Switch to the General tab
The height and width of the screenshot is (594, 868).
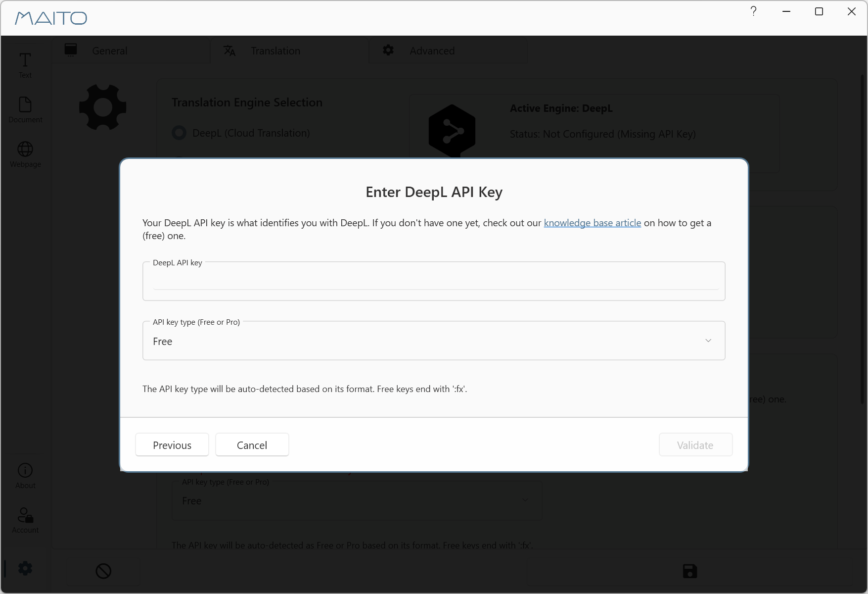[132, 50]
